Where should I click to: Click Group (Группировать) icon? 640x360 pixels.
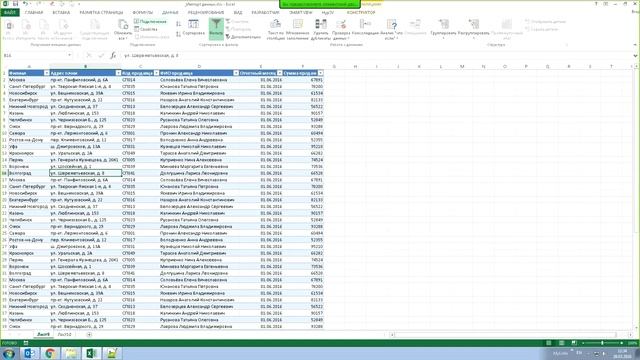click(443, 29)
